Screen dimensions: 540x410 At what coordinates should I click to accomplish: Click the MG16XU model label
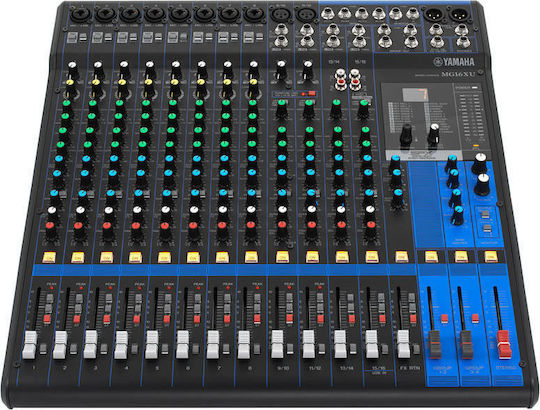[x=458, y=74]
